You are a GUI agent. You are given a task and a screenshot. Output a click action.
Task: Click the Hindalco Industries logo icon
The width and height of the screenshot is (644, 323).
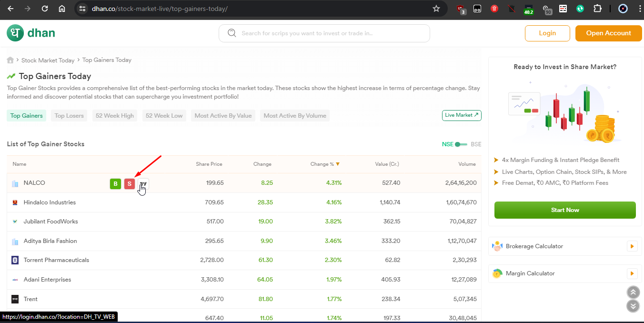(15, 202)
